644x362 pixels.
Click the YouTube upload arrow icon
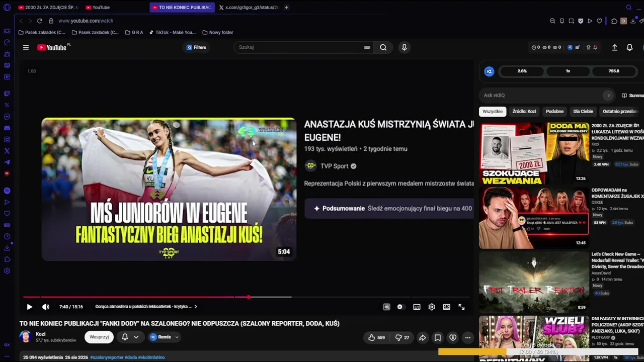pos(614,47)
